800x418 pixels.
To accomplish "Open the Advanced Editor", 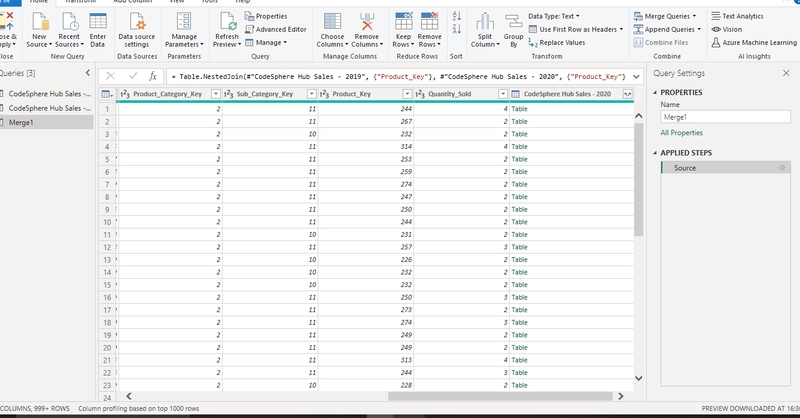I will click(x=276, y=30).
